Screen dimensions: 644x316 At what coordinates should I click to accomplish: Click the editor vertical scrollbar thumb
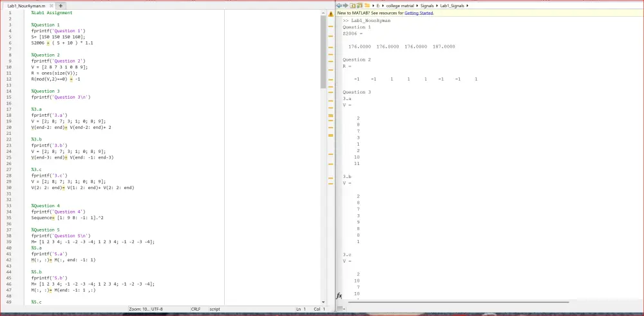click(x=323, y=52)
